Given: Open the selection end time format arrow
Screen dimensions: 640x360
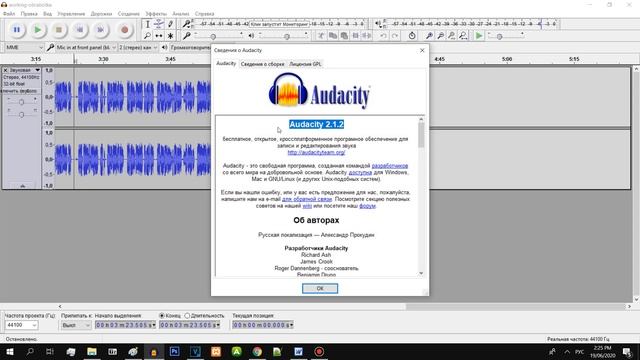Looking at the screenshot, I should point(218,325).
